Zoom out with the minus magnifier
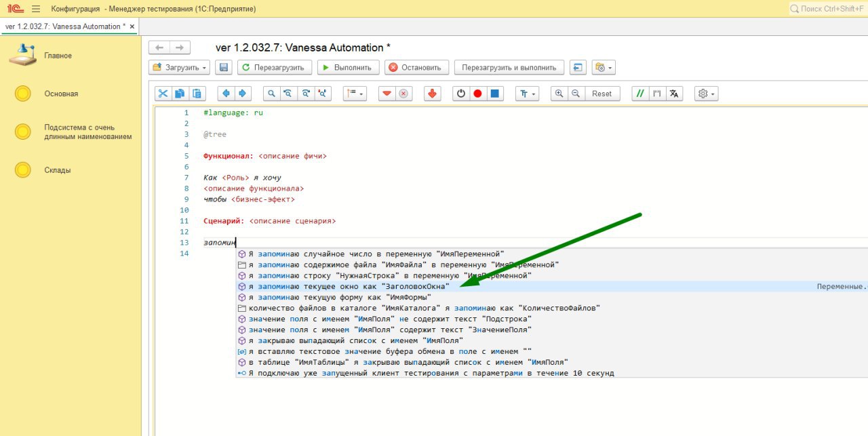868x436 pixels. tap(576, 94)
